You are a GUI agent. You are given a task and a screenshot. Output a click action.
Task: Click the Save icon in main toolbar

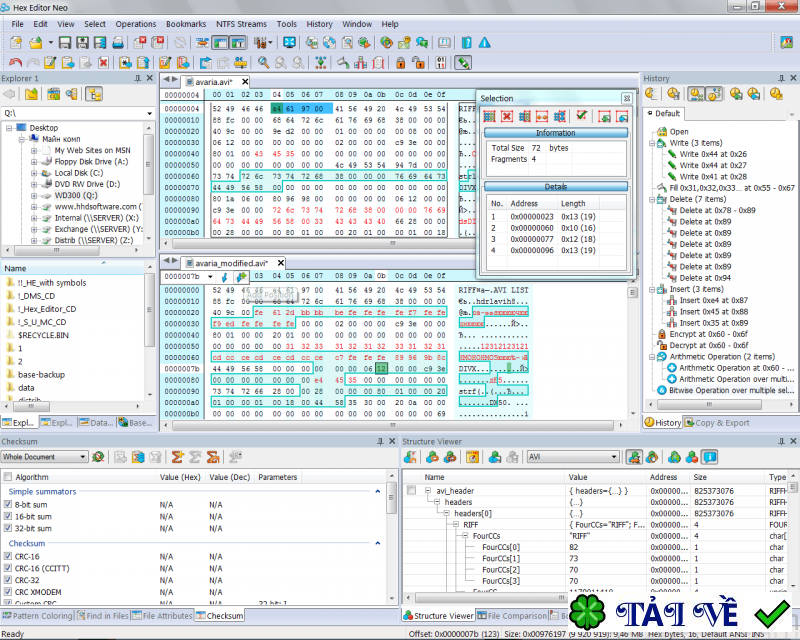point(65,43)
